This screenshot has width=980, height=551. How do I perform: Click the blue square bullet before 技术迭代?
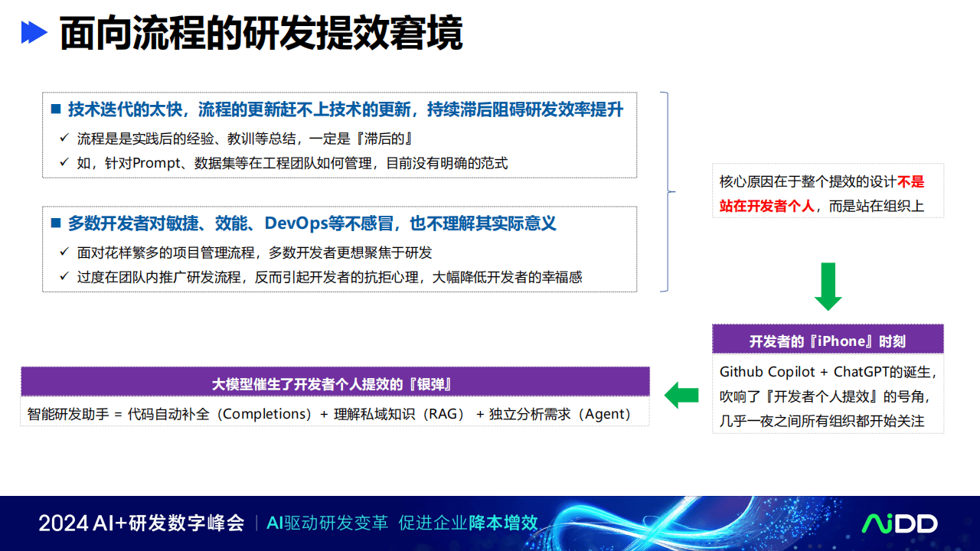55,109
